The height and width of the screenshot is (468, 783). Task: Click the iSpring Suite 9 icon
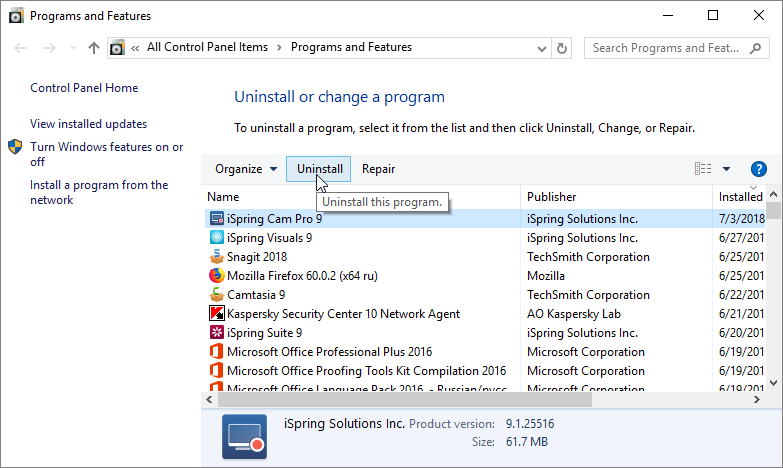216,333
